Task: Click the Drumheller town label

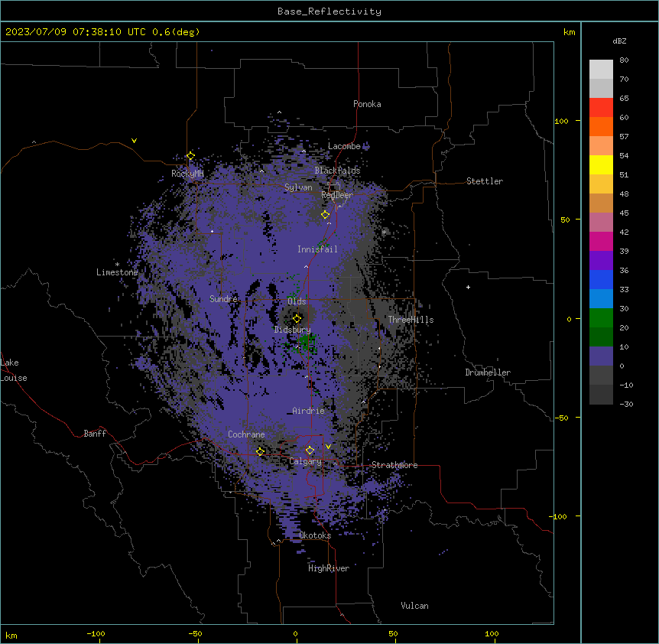Action: [x=488, y=372]
